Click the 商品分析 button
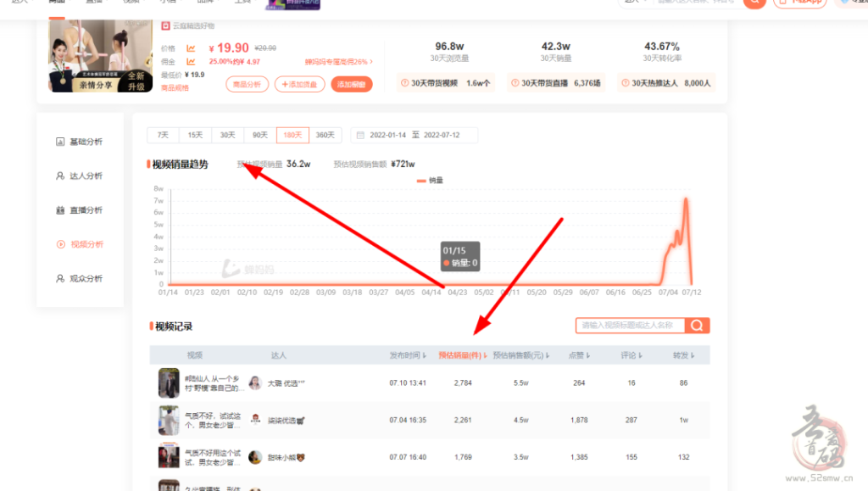This screenshot has height=491, width=868. point(247,84)
